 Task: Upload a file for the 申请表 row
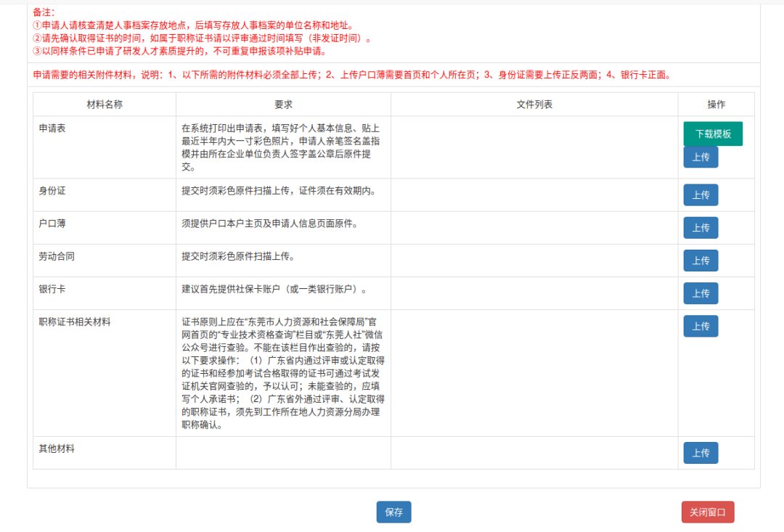[x=701, y=157]
